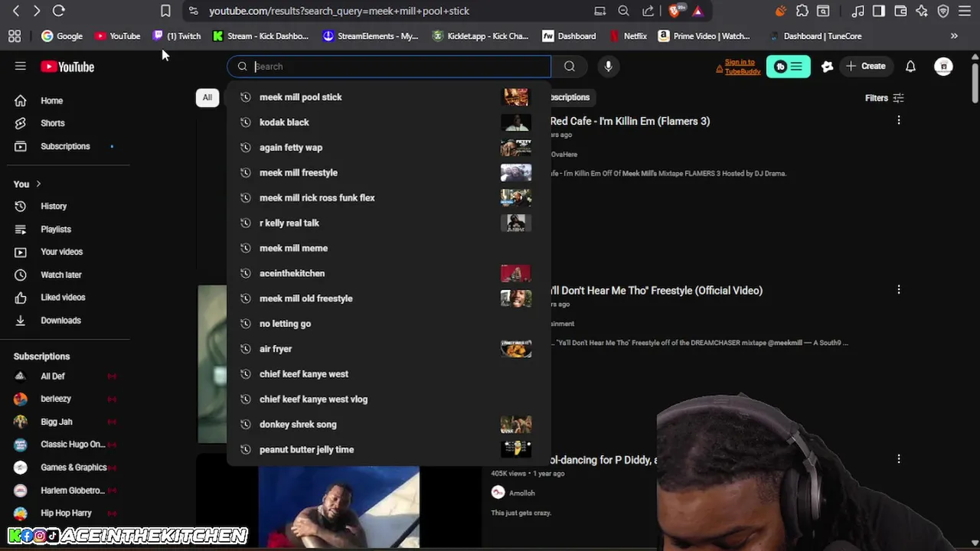Open Create menu

pos(866,67)
